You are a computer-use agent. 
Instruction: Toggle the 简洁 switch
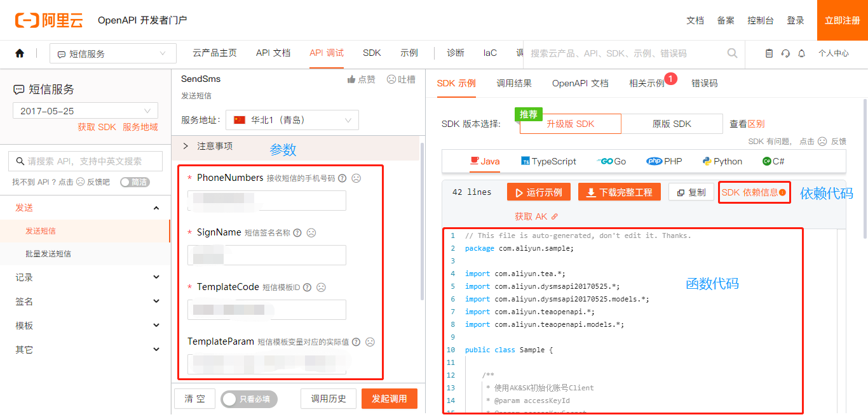point(135,182)
